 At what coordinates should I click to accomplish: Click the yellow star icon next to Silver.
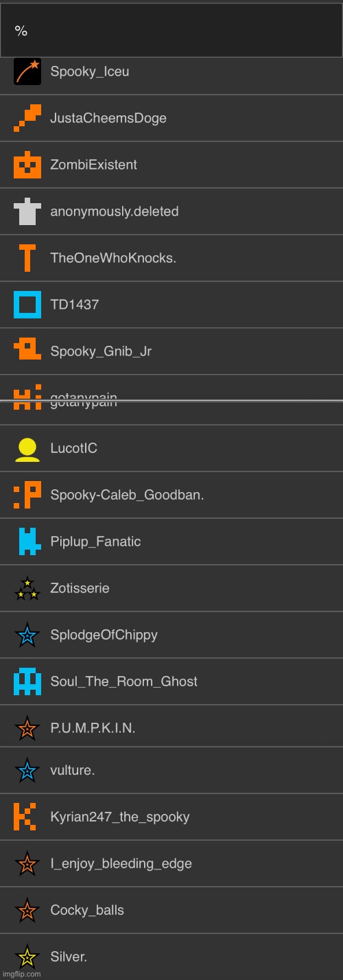(27, 957)
